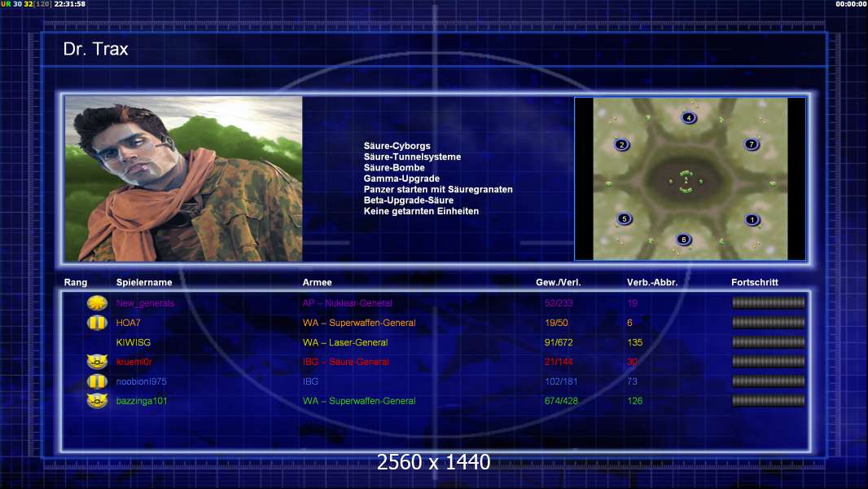Click the 22:31:58 clock readout
Image resolution: width=868 pixels, height=489 pixels.
tap(70, 4)
